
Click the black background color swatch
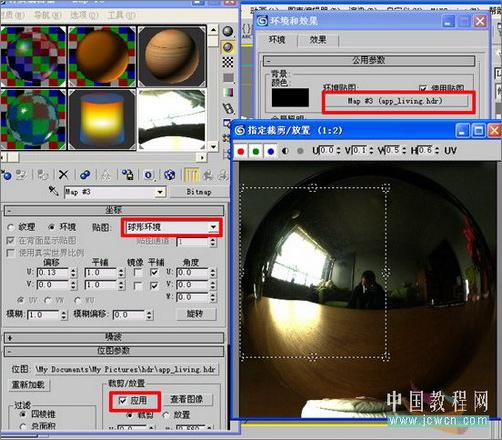point(290,97)
